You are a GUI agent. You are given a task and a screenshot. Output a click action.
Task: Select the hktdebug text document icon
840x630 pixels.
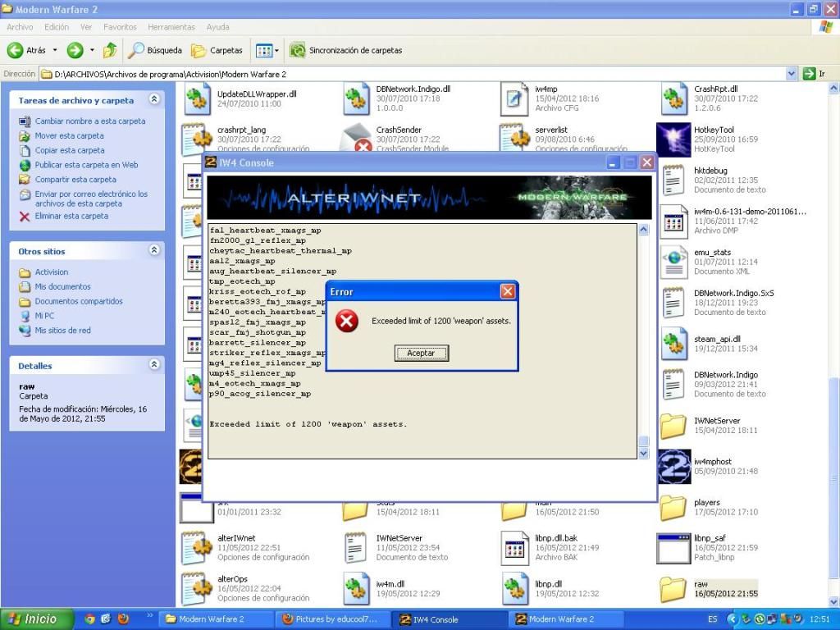(x=674, y=180)
